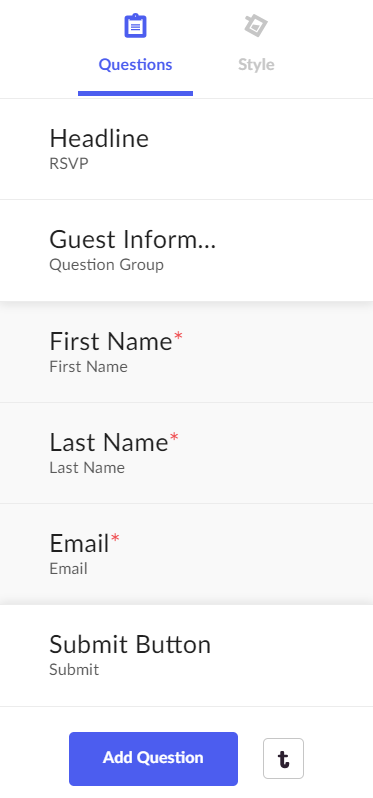Click the Submit subtitle under Submit Button
373x798 pixels.
point(74,669)
